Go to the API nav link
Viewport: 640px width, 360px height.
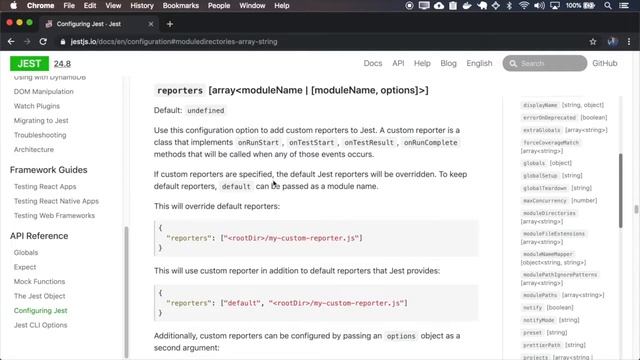tap(398, 63)
